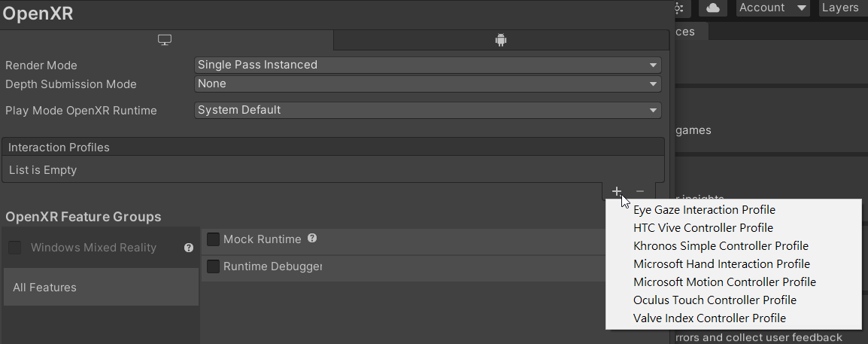
Task: Toggle the Windows Mixed Reality checkbox
Action: 15,248
